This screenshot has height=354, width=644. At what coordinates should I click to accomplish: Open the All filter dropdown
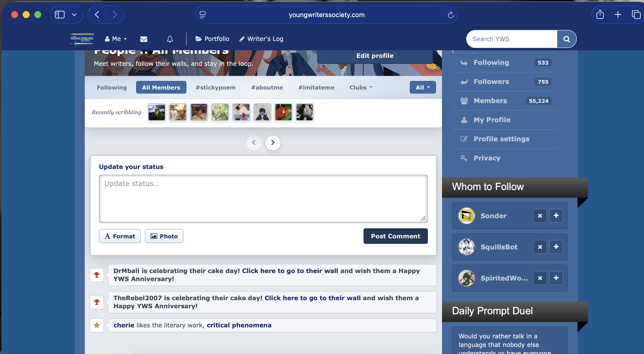423,87
